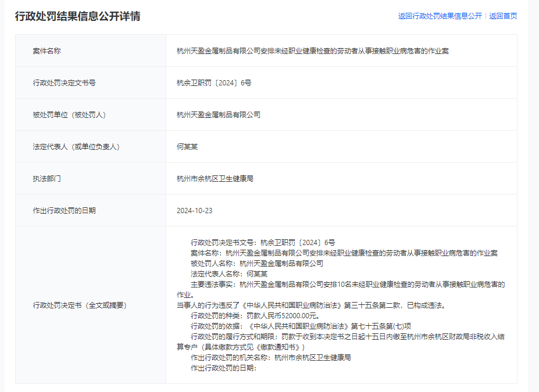The height and width of the screenshot is (392, 539).
Task: Click the line 行政处罚的履行方式和期限
Action: pyautogui.click(x=348, y=336)
